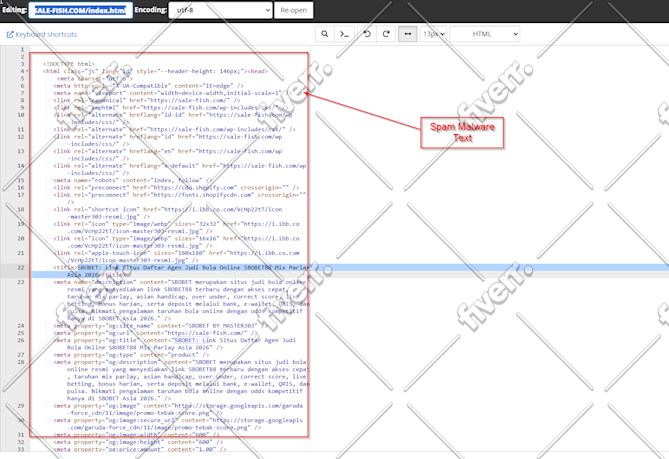Click the og:url meta line

pyautogui.click(x=156, y=333)
